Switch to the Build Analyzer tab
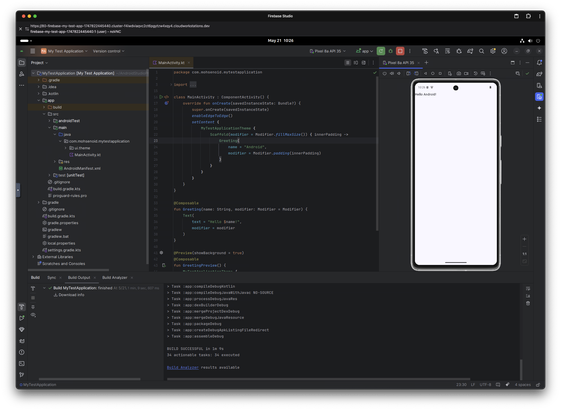The width and height of the screenshot is (561, 410). pos(114,278)
